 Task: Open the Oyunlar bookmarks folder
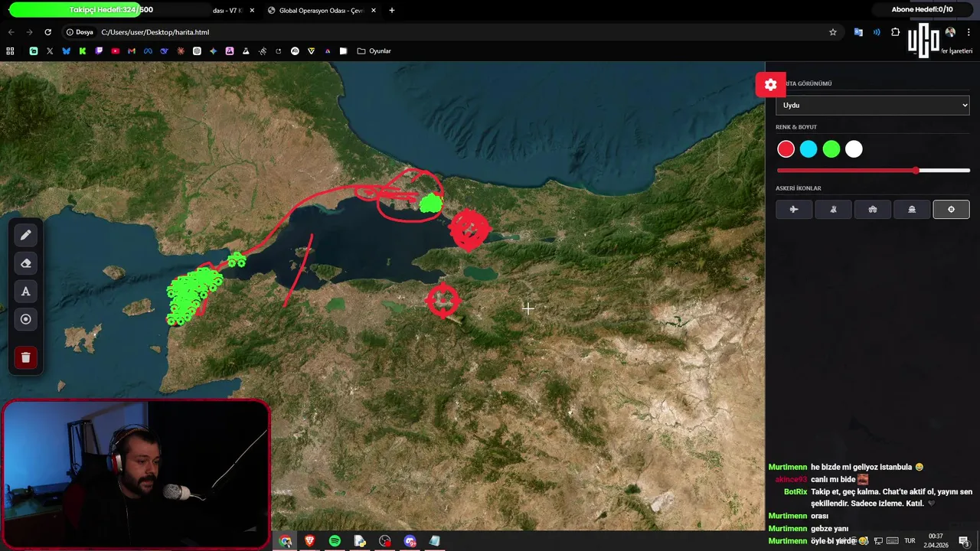coord(374,51)
